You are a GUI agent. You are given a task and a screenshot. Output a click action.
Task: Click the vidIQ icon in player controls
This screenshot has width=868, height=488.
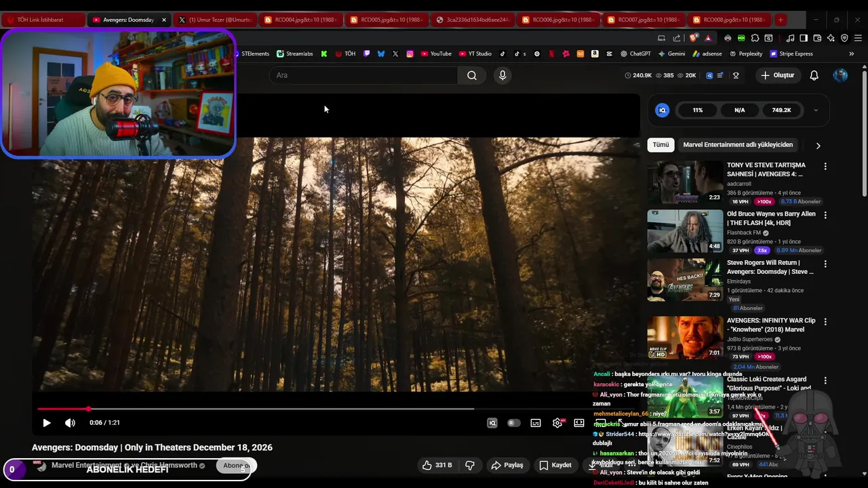(x=492, y=423)
